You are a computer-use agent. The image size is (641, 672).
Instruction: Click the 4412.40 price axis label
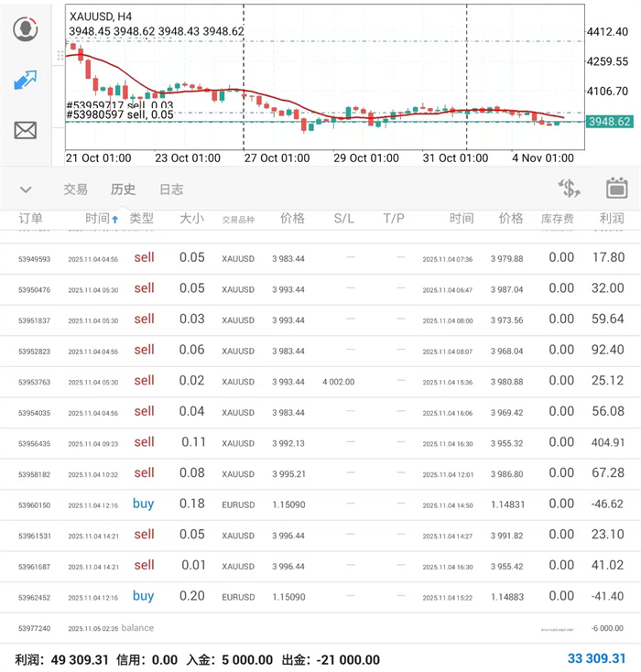click(607, 32)
